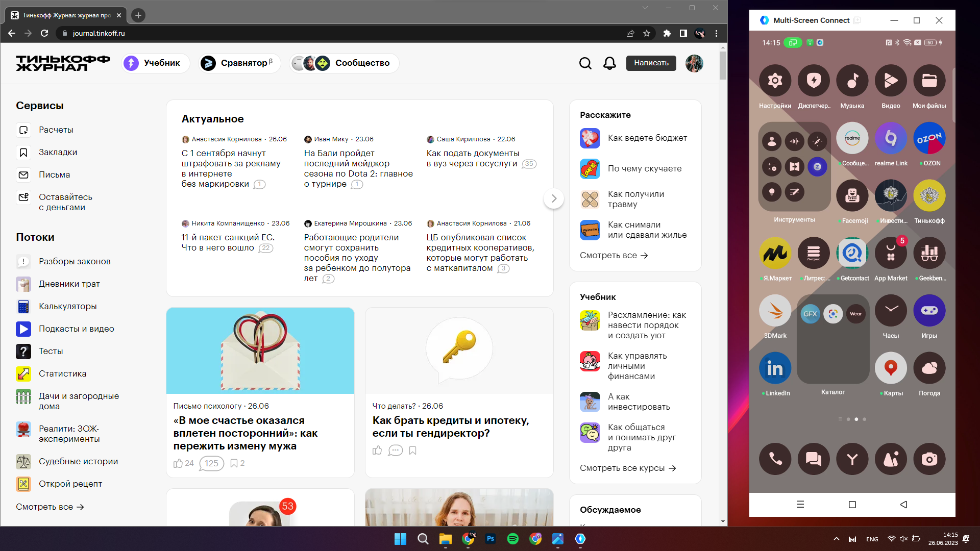Like the article about husband's infidelity
This screenshot has height=551, width=980.
[x=178, y=463]
